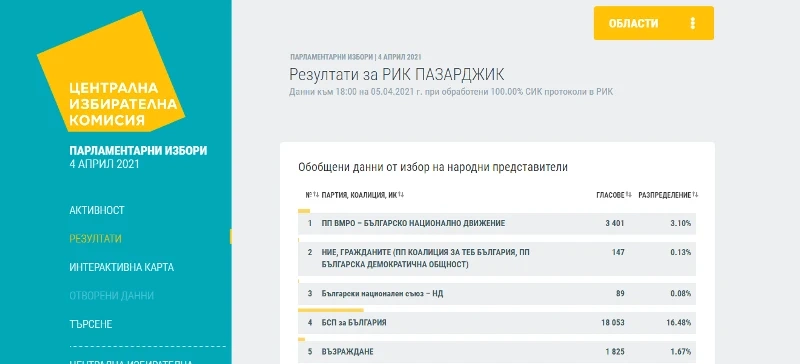Screen dimensions: 800x364
Task: Select the РЕЗУЛТАТИ menu item
Action: coord(95,238)
